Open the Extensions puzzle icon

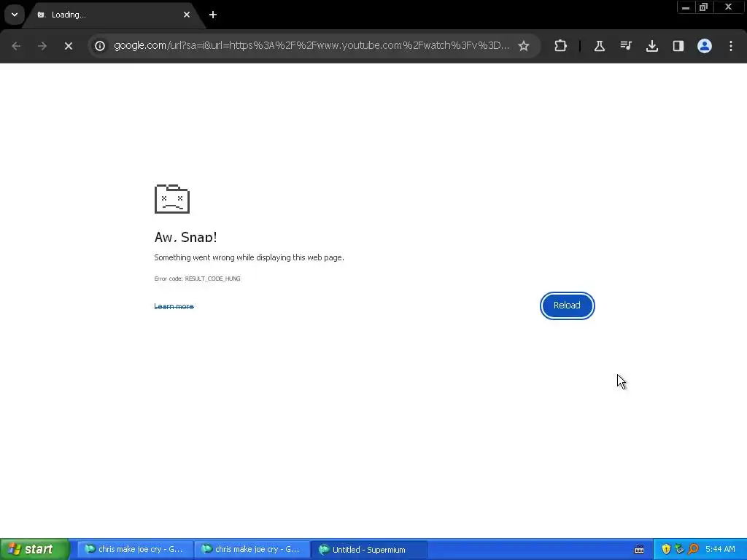tap(561, 46)
